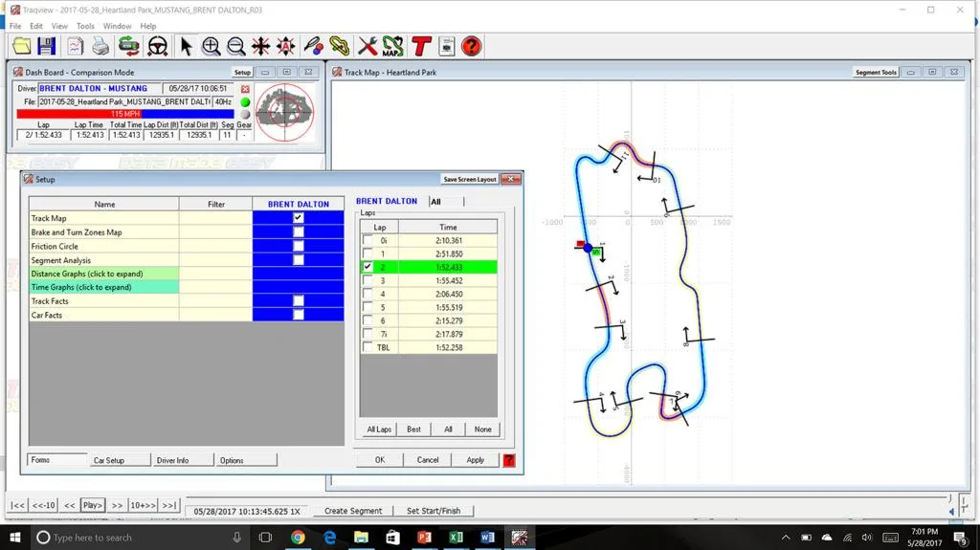The image size is (980, 550).
Task: Click the gray indicator light in Dash Board
Action: click(245, 115)
